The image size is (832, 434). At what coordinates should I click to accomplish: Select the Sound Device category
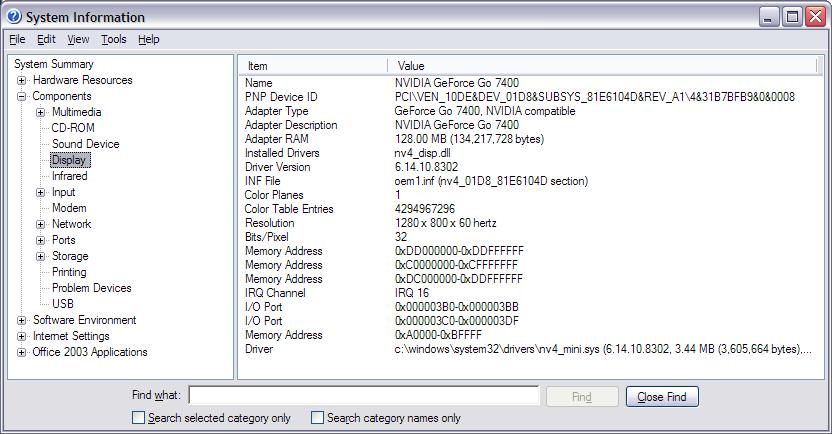(85, 144)
